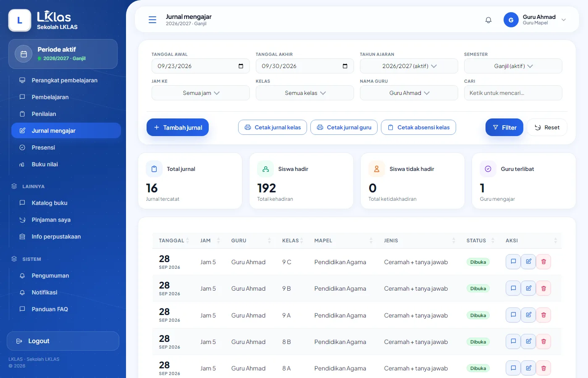Delete the 8 A journal entry

click(x=543, y=368)
